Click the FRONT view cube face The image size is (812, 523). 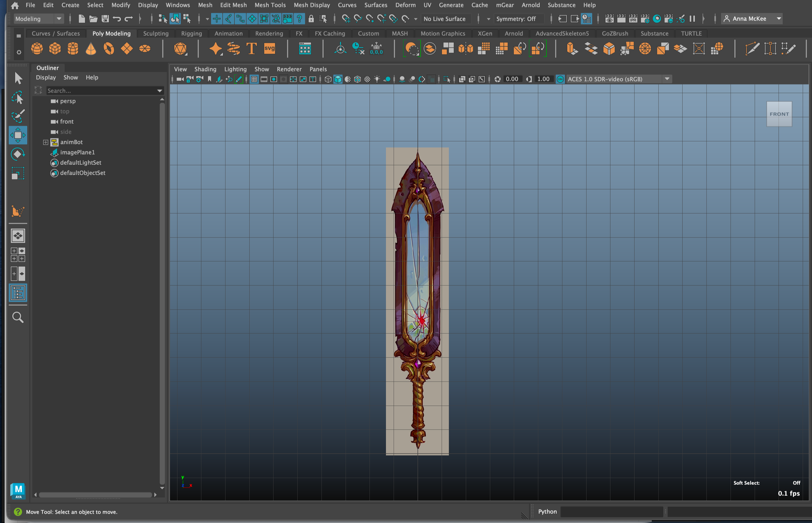(x=779, y=114)
